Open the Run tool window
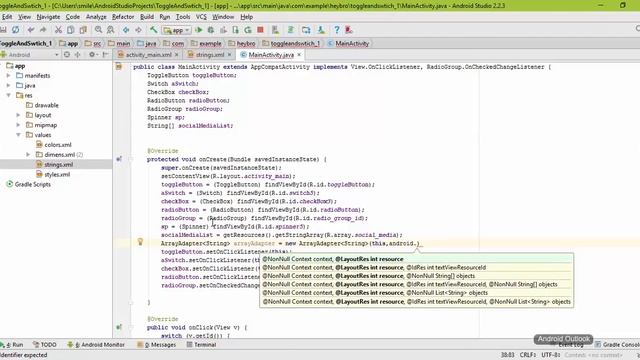 (x=12, y=344)
